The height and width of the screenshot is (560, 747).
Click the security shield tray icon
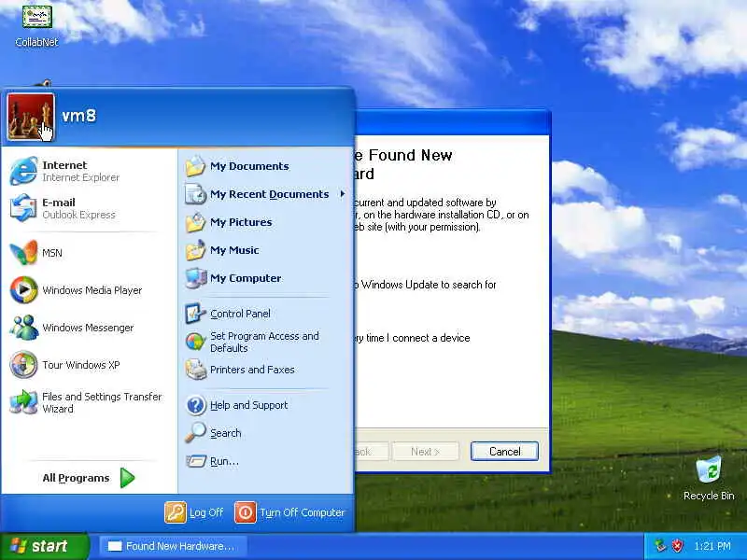pyautogui.click(x=678, y=546)
